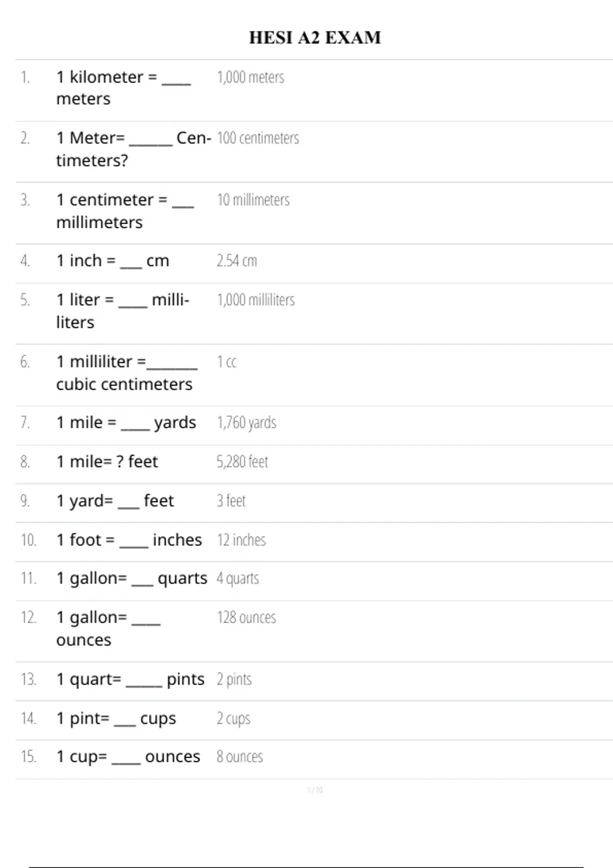613x868 pixels.
Task: Click the '8 ounces' answer
Action: 240,757
